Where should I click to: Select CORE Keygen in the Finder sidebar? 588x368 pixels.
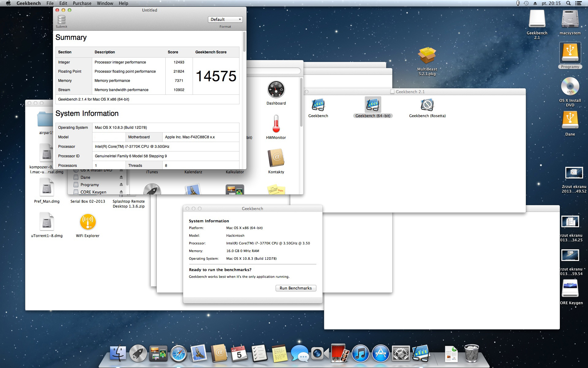coord(93,192)
